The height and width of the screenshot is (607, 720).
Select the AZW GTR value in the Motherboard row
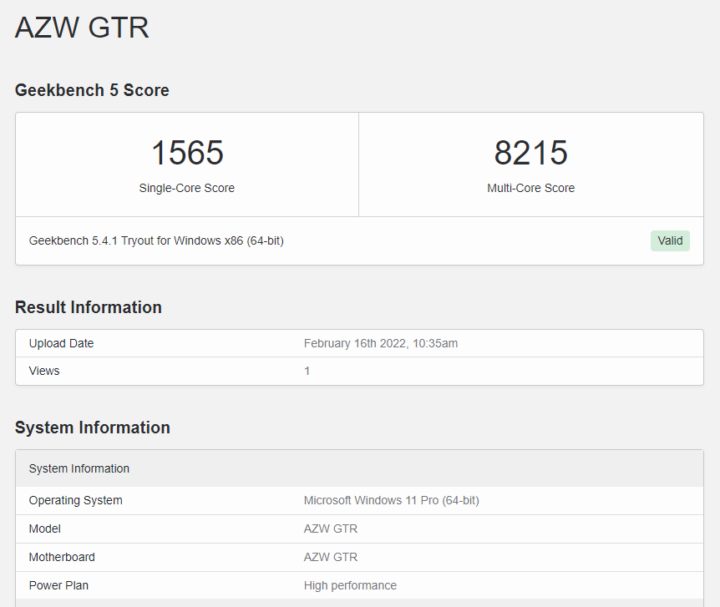click(331, 557)
